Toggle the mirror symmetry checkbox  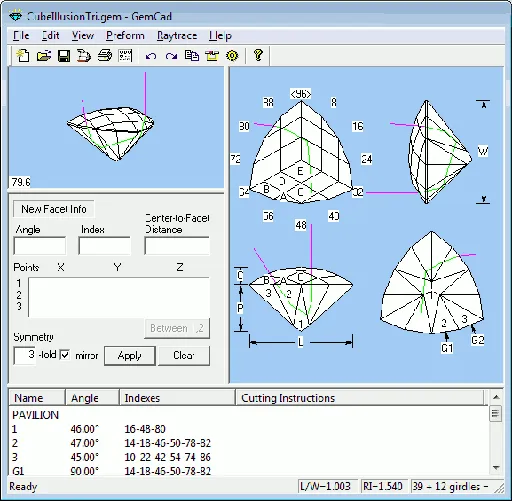(x=65, y=355)
